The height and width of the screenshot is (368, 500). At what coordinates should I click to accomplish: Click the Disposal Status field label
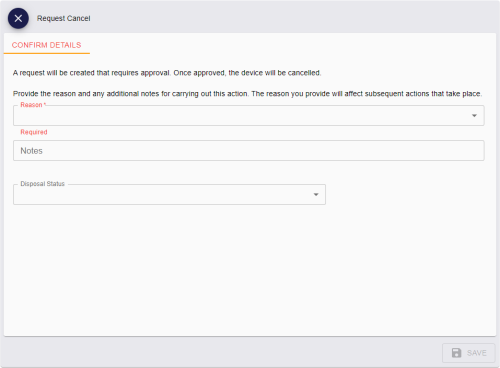42,184
